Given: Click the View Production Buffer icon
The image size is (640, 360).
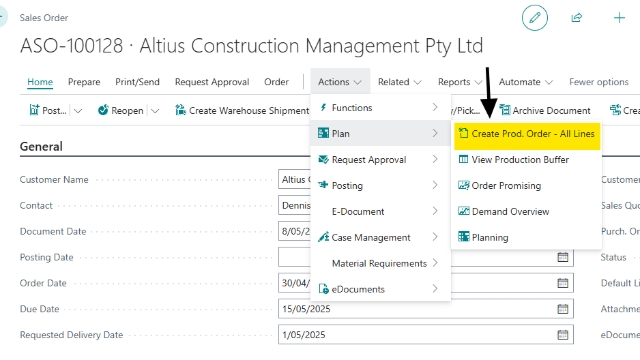Looking at the screenshot, I should click(x=463, y=159).
